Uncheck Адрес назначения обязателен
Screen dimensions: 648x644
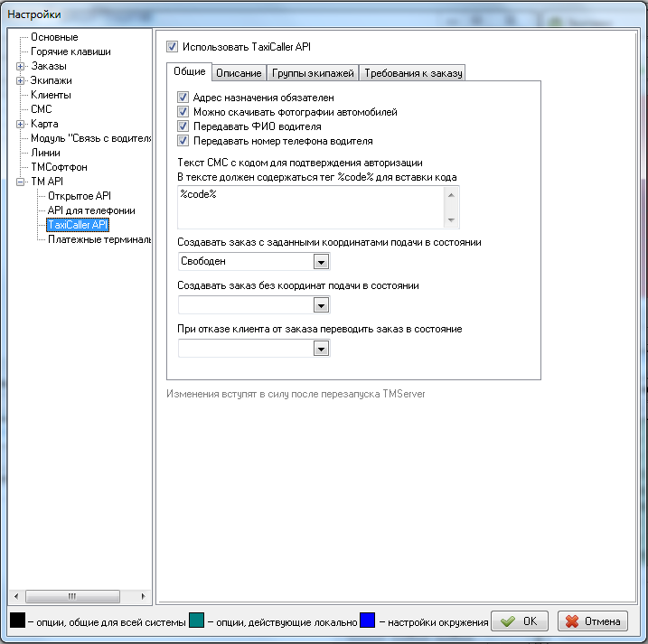point(183,98)
